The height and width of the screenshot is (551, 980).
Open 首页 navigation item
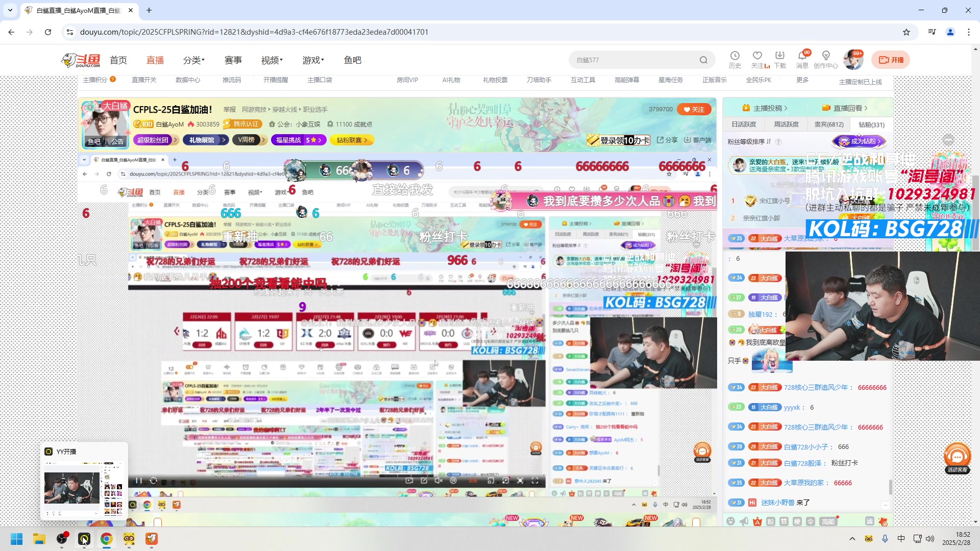pos(118,60)
